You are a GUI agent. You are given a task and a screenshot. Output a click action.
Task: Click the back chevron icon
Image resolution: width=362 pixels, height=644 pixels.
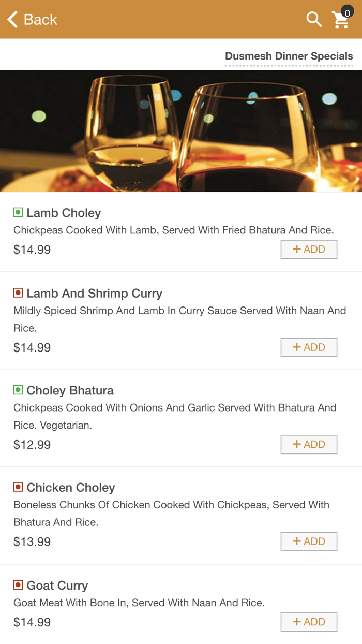pos(11,20)
